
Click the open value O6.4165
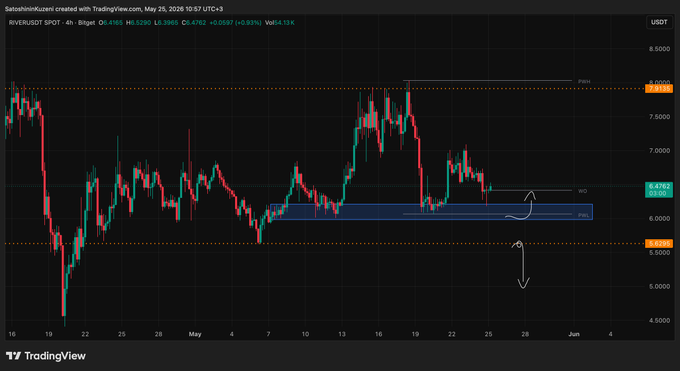111,23
